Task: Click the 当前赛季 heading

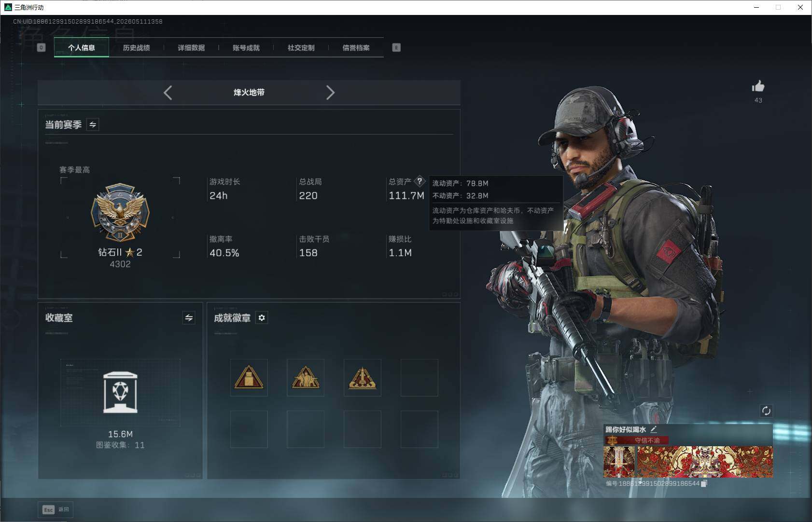Action: pos(63,124)
